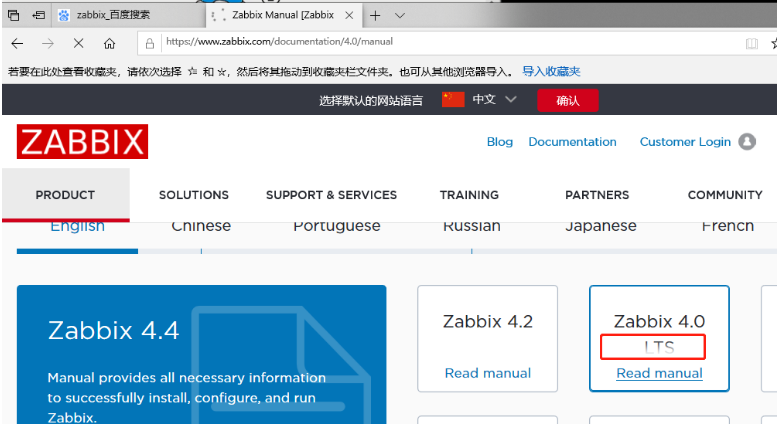The image size is (782, 430).
Task: Stop page loading with X button
Action: click(78, 44)
